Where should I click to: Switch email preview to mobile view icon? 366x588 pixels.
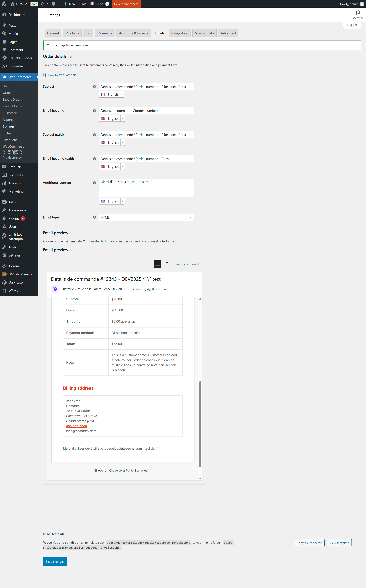click(167, 264)
